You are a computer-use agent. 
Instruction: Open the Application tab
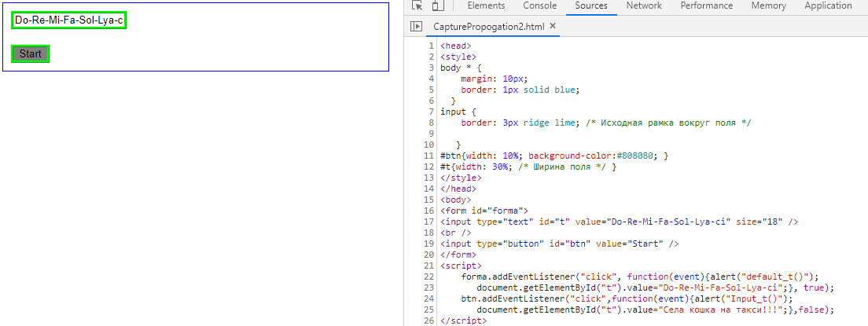click(x=827, y=6)
